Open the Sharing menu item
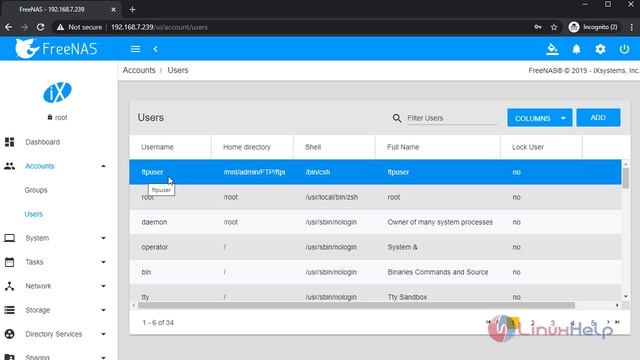This screenshot has width=640, height=360. pyautogui.click(x=37, y=357)
